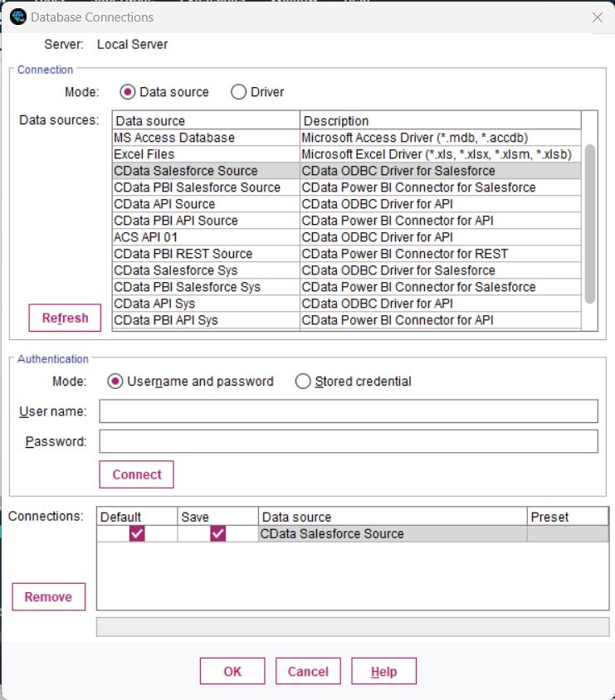This screenshot has width=615, height=700.
Task: Close the Database Connections dialog
Action: coord(597,17)
